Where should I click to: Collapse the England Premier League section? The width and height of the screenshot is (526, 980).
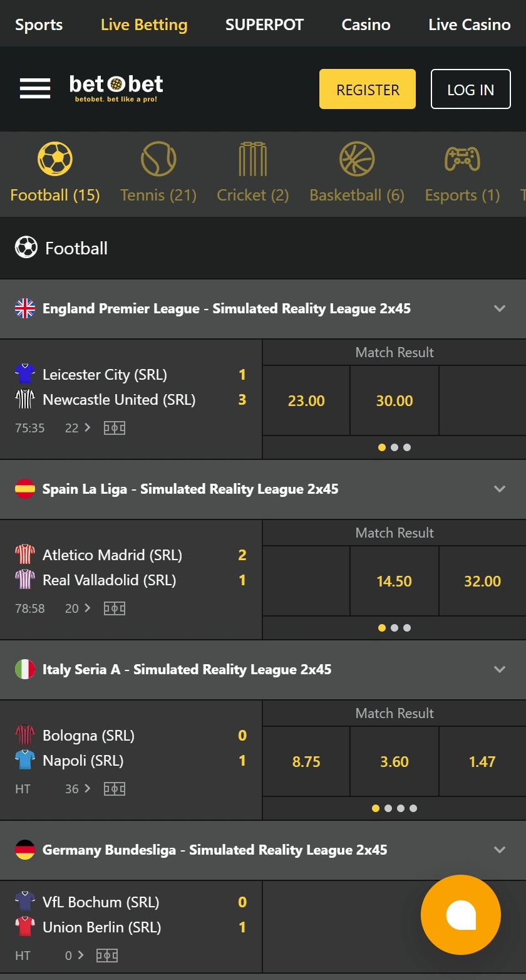(x=499, y=308)
